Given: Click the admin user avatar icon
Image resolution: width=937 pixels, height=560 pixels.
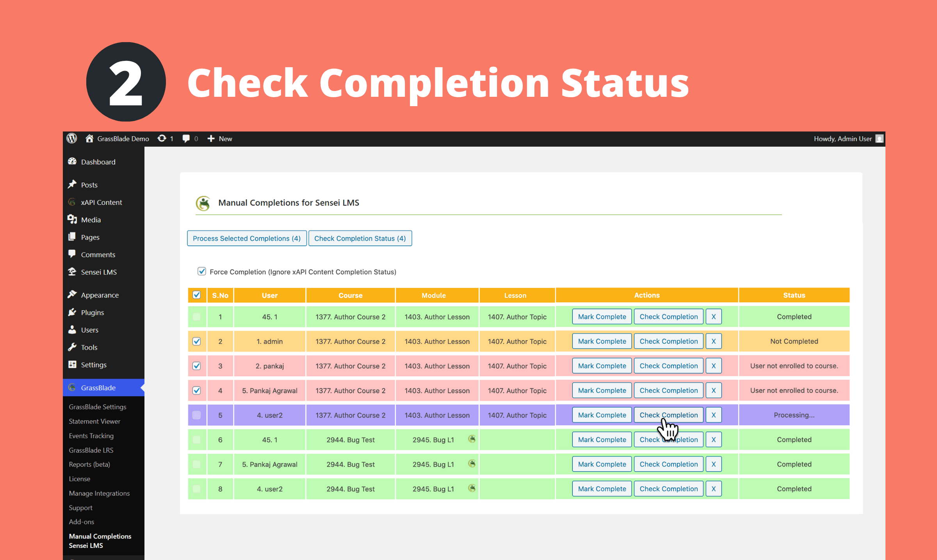Looking at the screenshot, I should (x=879, y=139).
